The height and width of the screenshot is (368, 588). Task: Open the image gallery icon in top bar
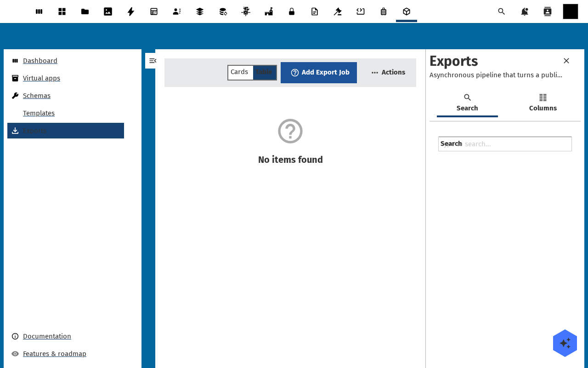tap(108, 11)
